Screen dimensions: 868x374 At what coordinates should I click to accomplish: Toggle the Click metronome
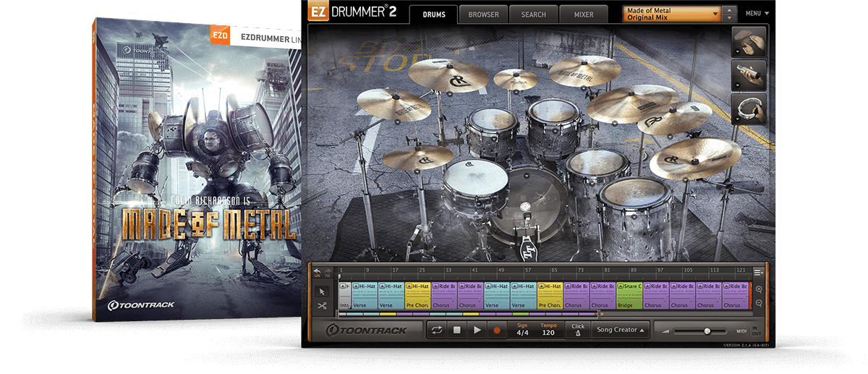tap(578, 330)
